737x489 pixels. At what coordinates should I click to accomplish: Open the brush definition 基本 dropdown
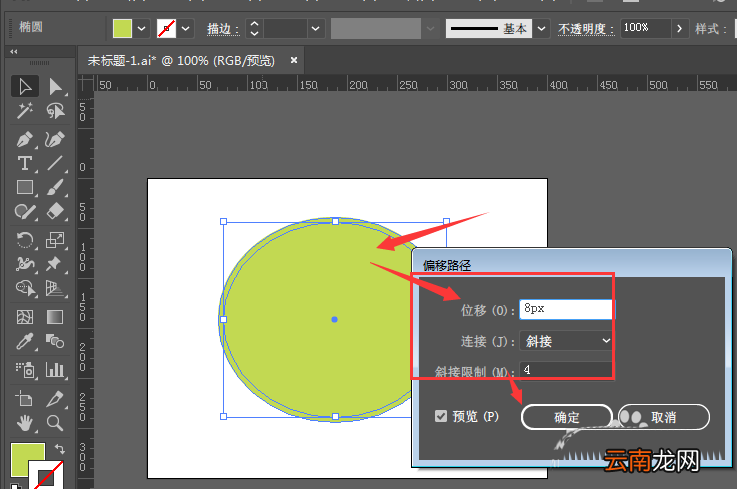point(541,29)
